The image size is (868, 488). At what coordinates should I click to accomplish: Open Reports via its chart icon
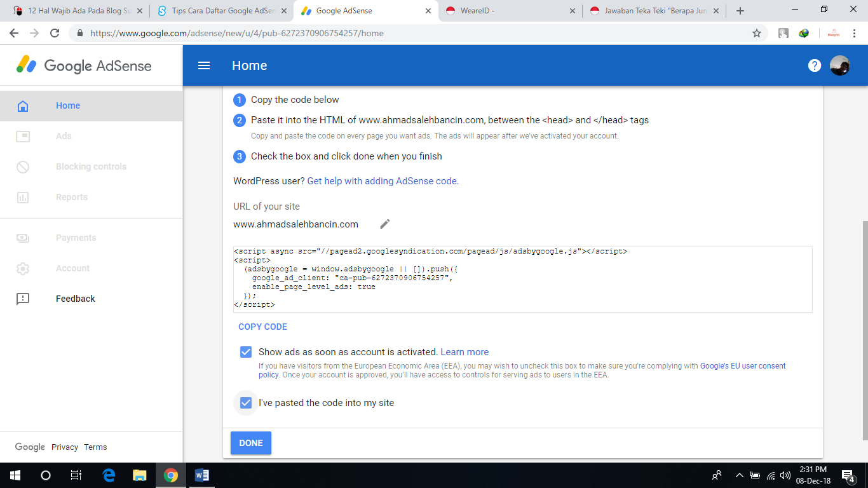[23, 196]
